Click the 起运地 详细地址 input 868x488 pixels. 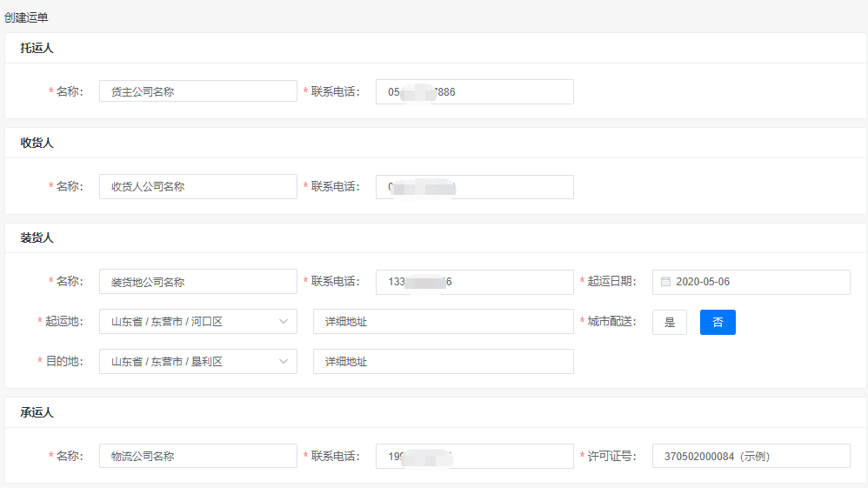(443, 322)
